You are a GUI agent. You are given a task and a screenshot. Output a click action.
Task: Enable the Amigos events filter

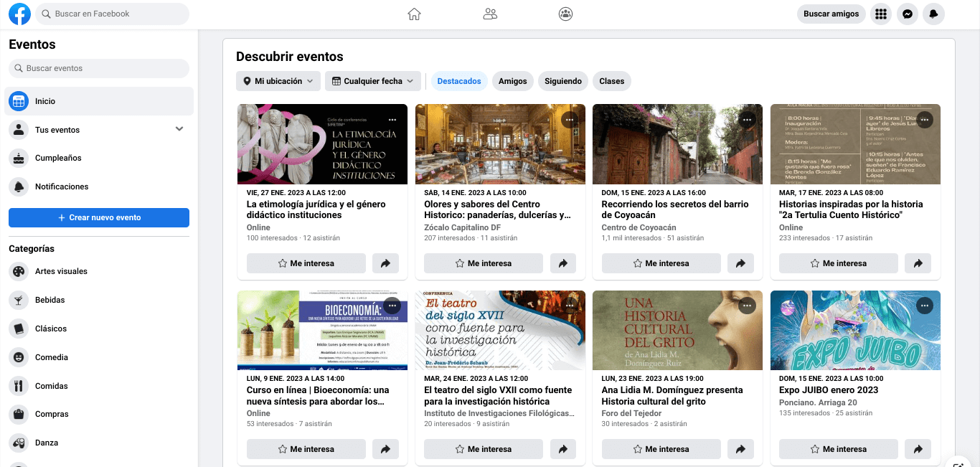tap(512, 81)
